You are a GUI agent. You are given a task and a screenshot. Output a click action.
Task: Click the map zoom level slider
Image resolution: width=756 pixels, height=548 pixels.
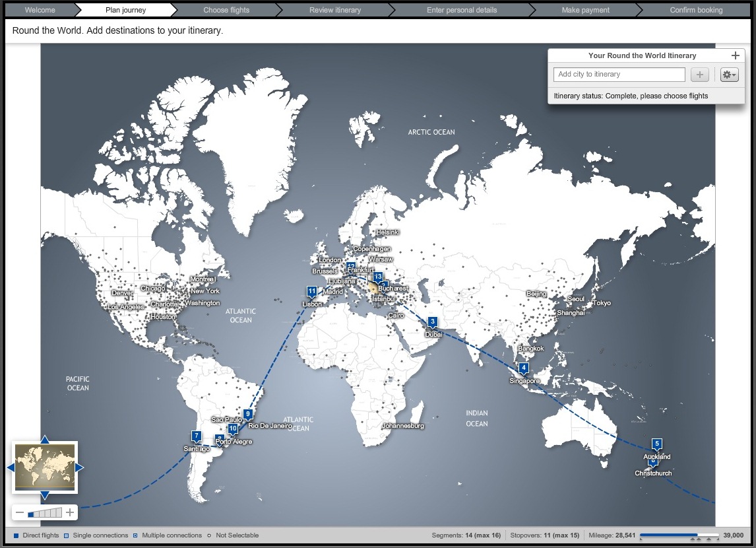coord(45,512)
